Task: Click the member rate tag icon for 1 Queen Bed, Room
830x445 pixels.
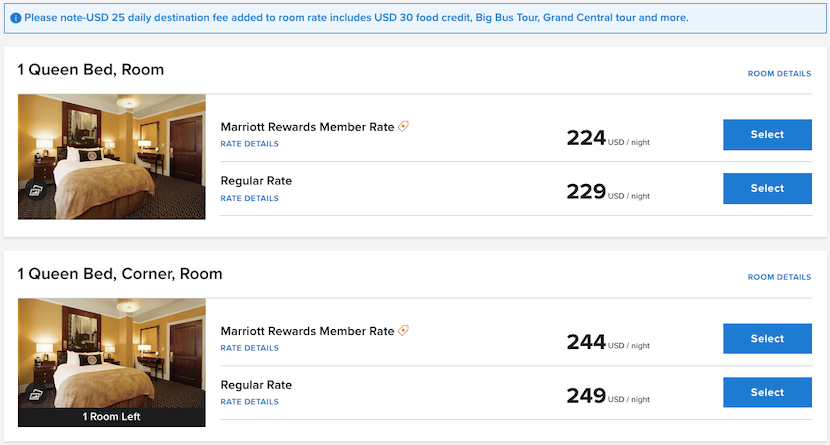Action: point(404,126)
